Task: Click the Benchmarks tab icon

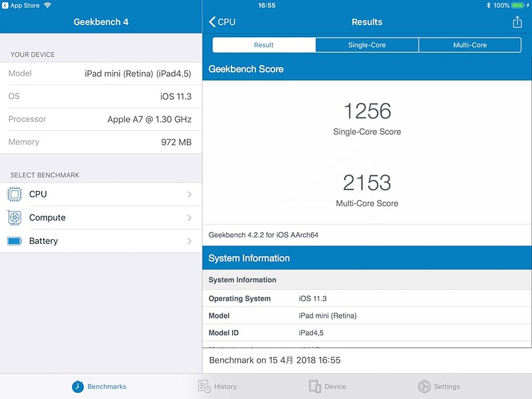Action: click(79, 386)
